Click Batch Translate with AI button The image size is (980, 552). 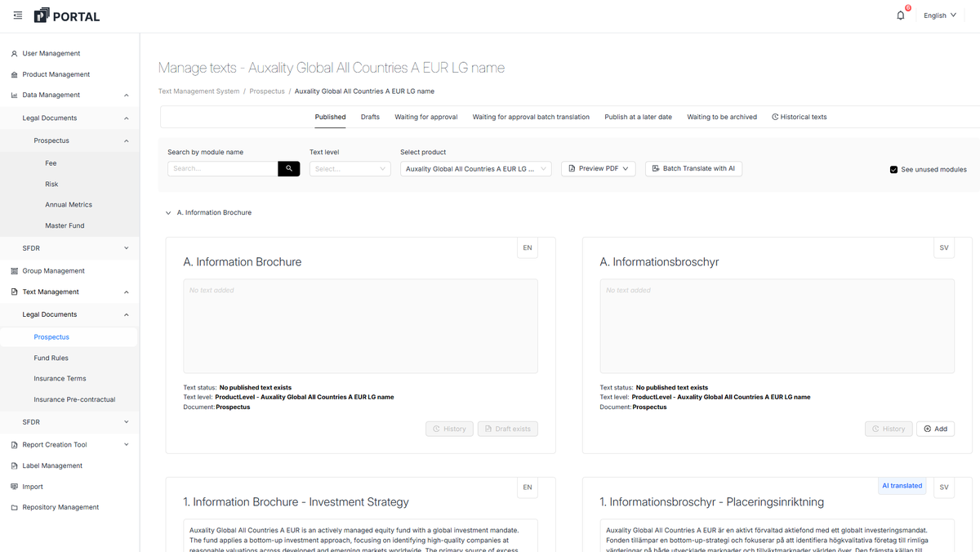pos(693,169)
